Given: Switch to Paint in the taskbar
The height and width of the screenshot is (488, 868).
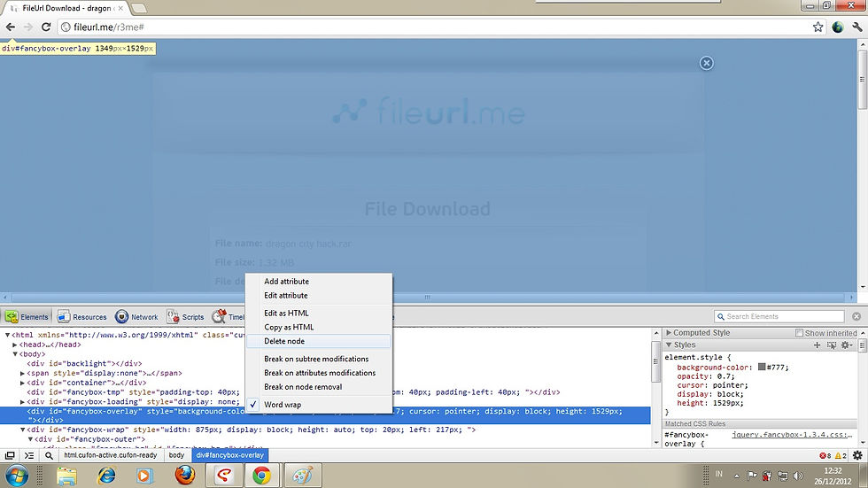Looking at the screenshot, I should 302,476.
